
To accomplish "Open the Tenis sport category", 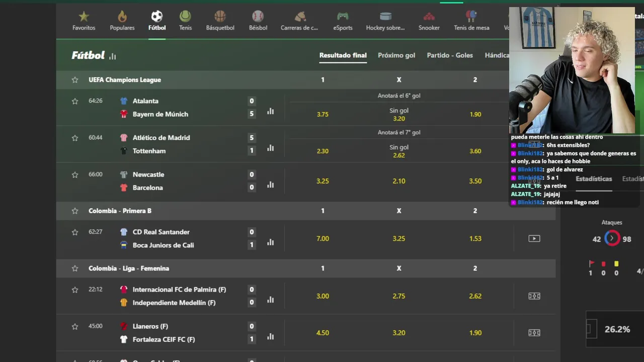I will coord(185,21).
